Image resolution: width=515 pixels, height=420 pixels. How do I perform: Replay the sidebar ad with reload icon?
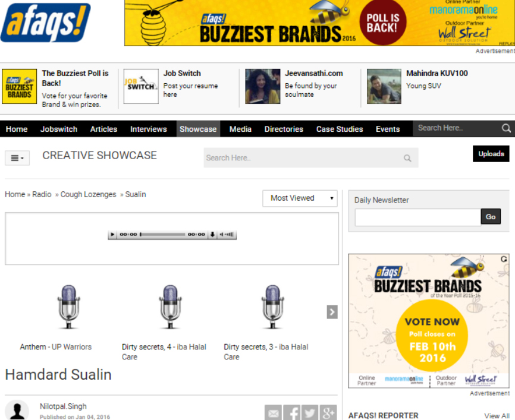[504, 259]
